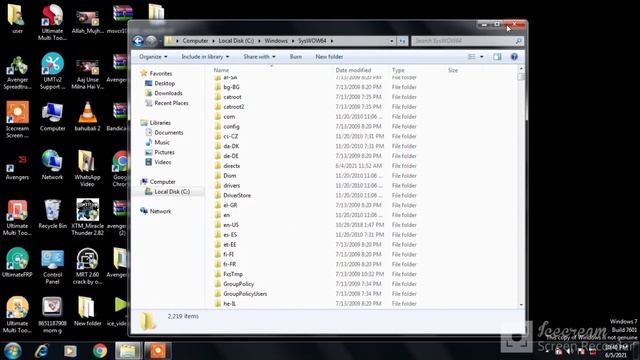Select the UMTv2 Support desktop icon
640x360 pixels.
(52, 71)
